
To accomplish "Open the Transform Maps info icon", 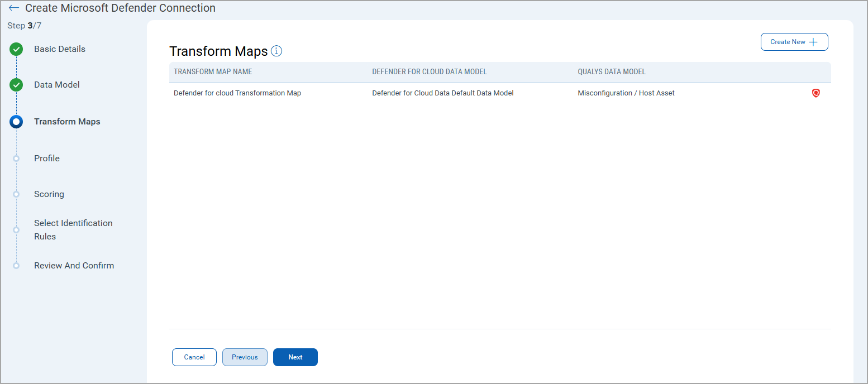I will point(276,51).
